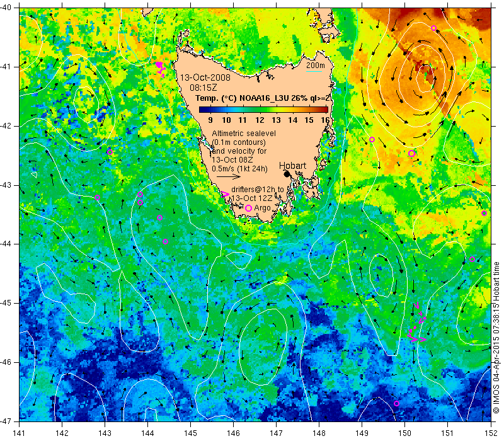Select Argo float marker near 150.7°E, 40.3°S
This screenshot has height=441, width=504.
coord(433,28)
